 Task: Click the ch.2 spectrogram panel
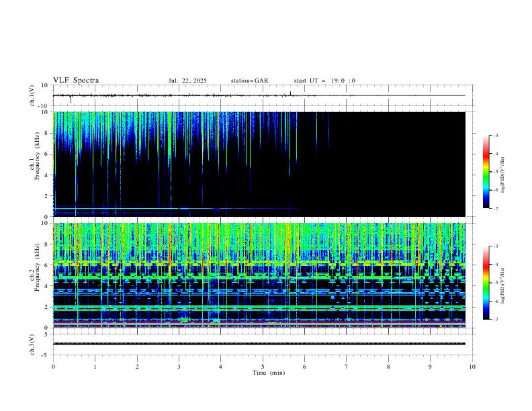[259, 275]
